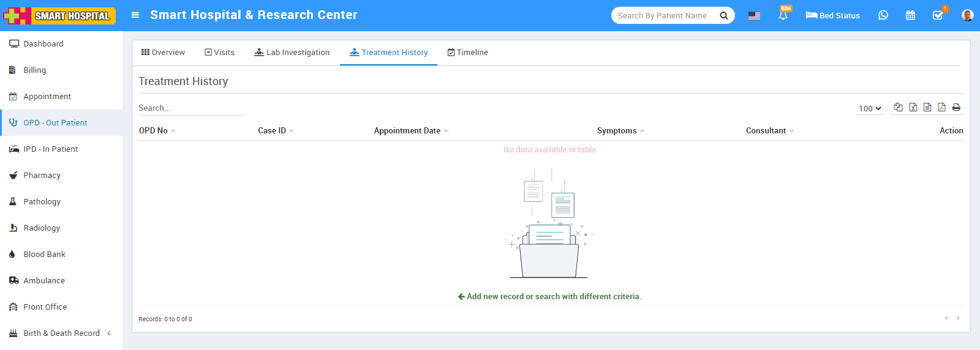
Task: Export table to PDF icon
Action: tap(941, 107)
